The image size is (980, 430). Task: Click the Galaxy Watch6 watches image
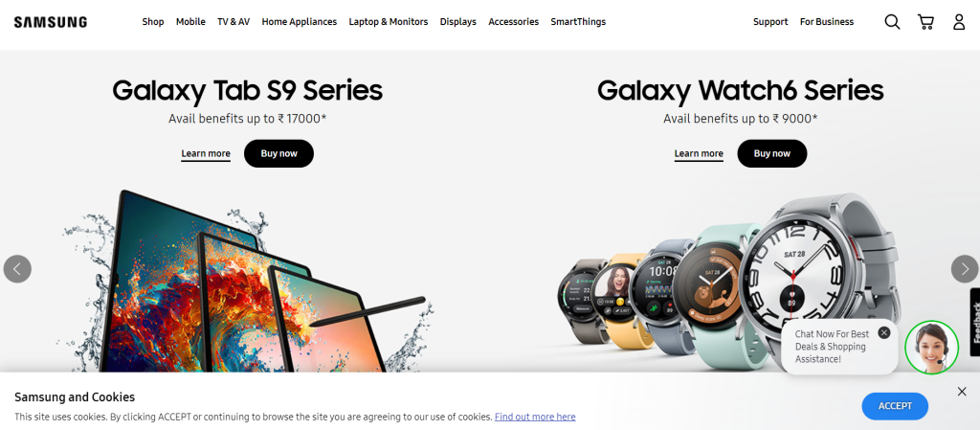pyautogui.click(x=728, y=282)
